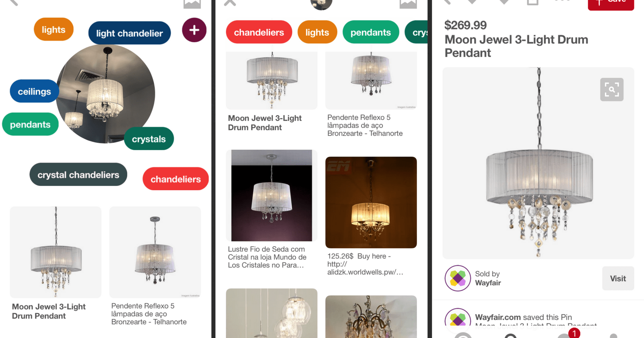Pick the "crystals" tag in the left panel
The image size is (644, 338).
(149, 139)
